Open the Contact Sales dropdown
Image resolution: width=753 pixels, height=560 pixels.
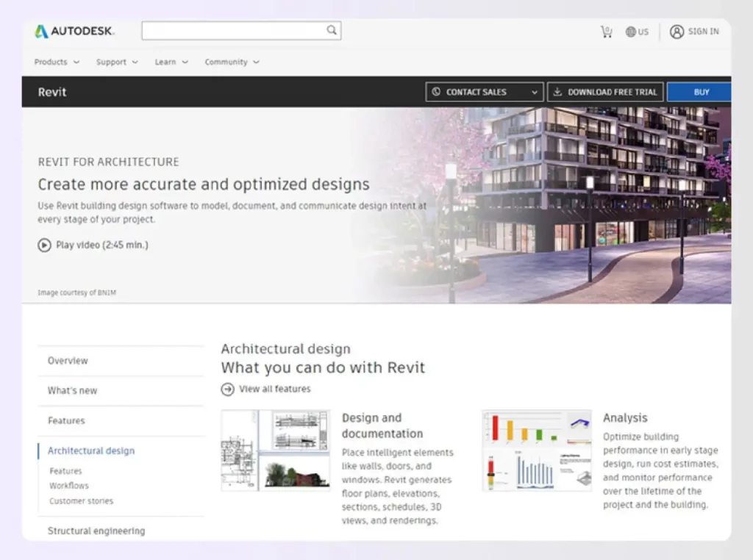[485, 92]
